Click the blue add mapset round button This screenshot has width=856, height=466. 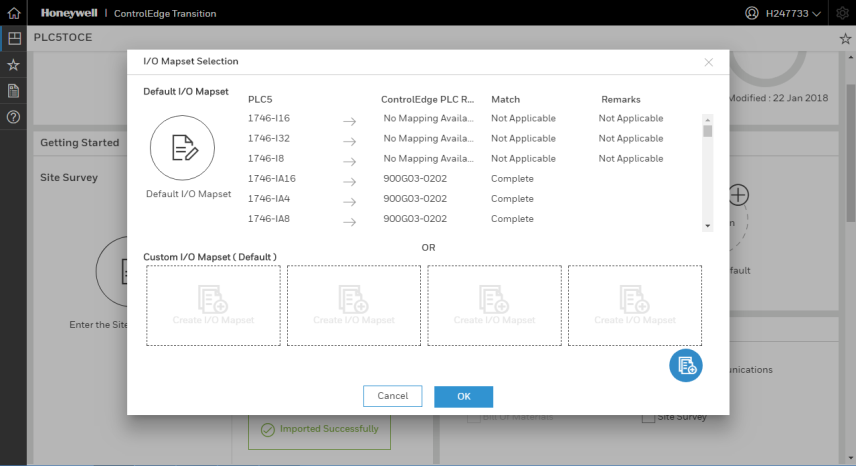686,366
